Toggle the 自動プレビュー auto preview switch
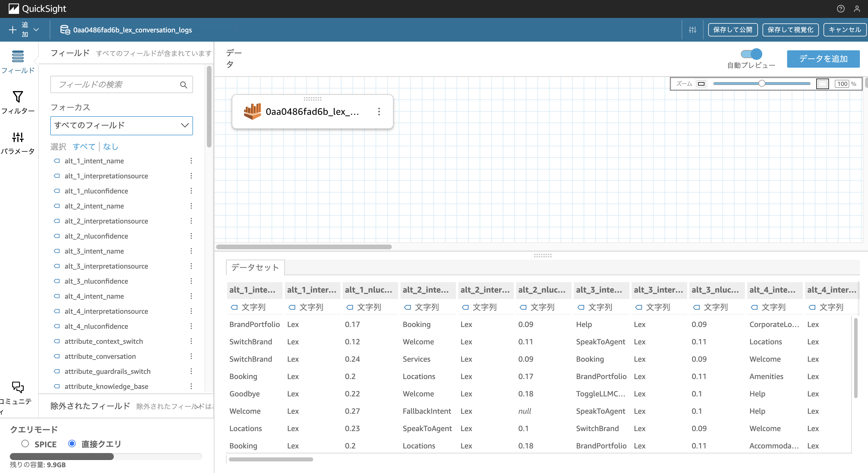868x473 pixels. click(x=752, y=54)
